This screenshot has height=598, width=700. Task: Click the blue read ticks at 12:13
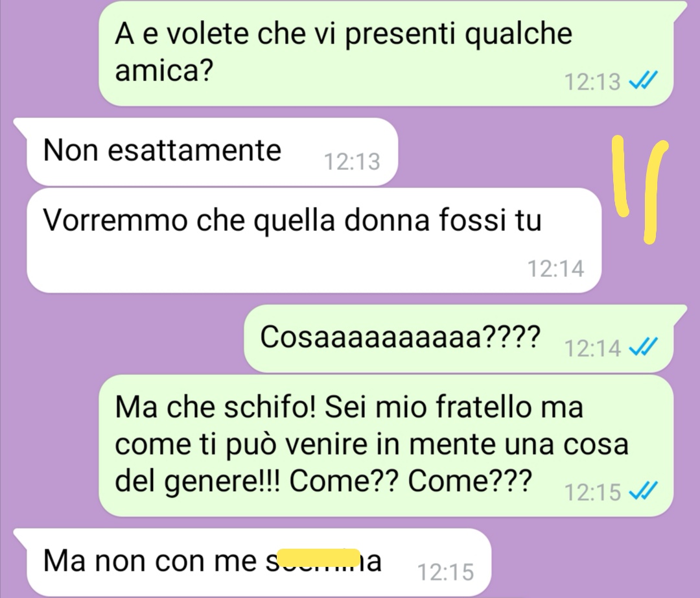point(643,81)
